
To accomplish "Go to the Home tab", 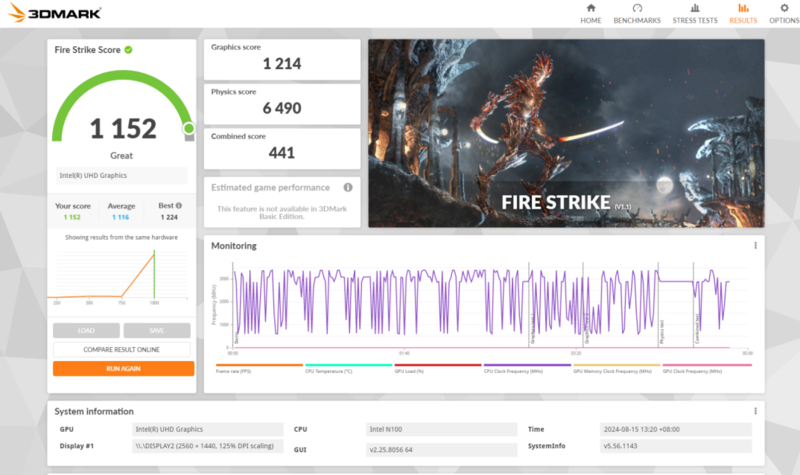I will (590, 13).
